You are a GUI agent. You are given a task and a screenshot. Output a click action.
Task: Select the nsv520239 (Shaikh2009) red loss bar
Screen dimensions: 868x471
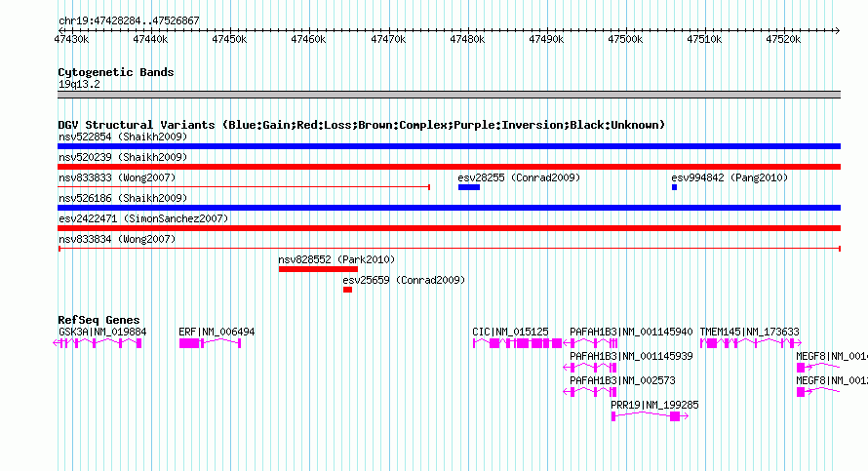[x=449, y=167]
